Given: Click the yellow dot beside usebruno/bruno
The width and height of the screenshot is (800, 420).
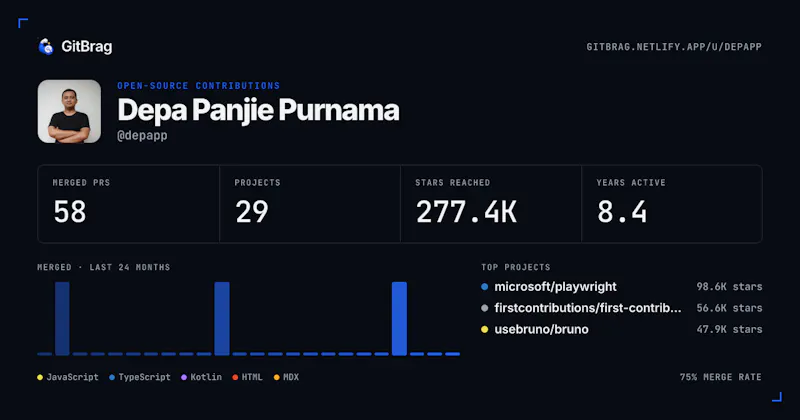Looking at the screenshot, I should pyautogui.click(x=485, y=330).
